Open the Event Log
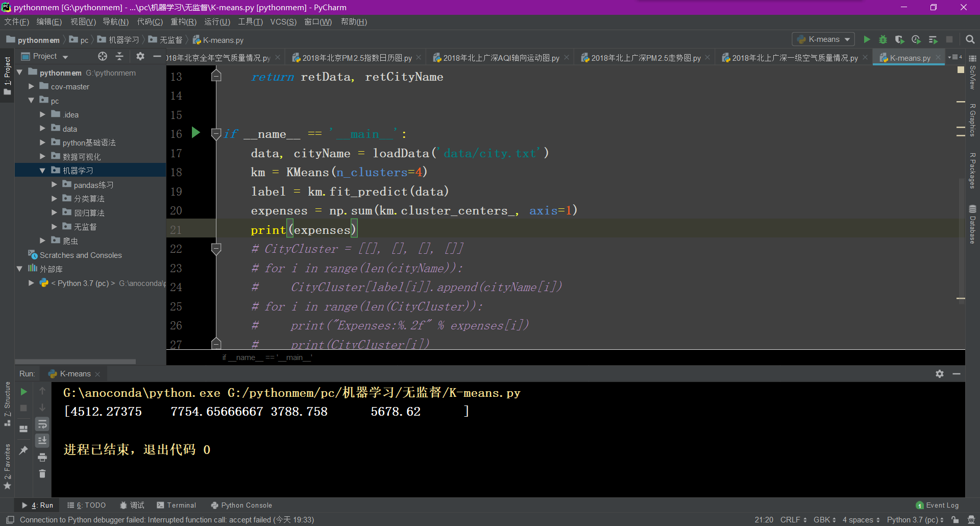This screenshot has height=526, width=980. coord(937,505)
